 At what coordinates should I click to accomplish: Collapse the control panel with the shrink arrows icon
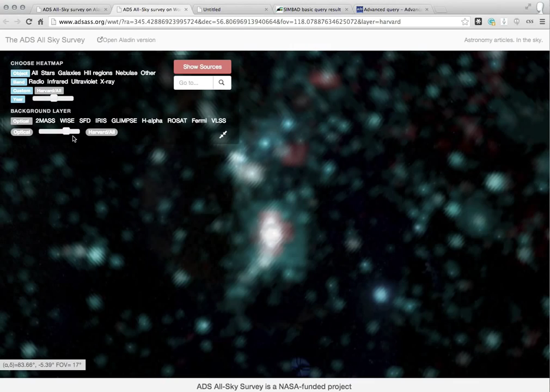click(223, 134)
